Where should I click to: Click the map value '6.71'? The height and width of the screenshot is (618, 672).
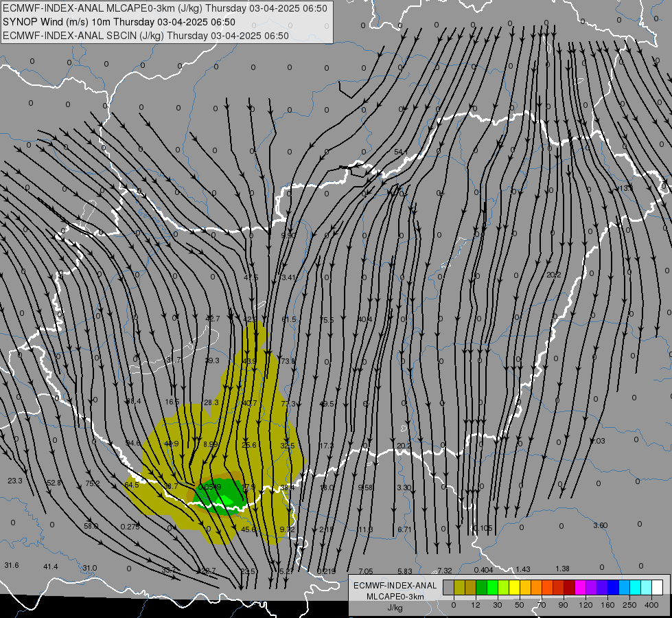coord(404,529)
